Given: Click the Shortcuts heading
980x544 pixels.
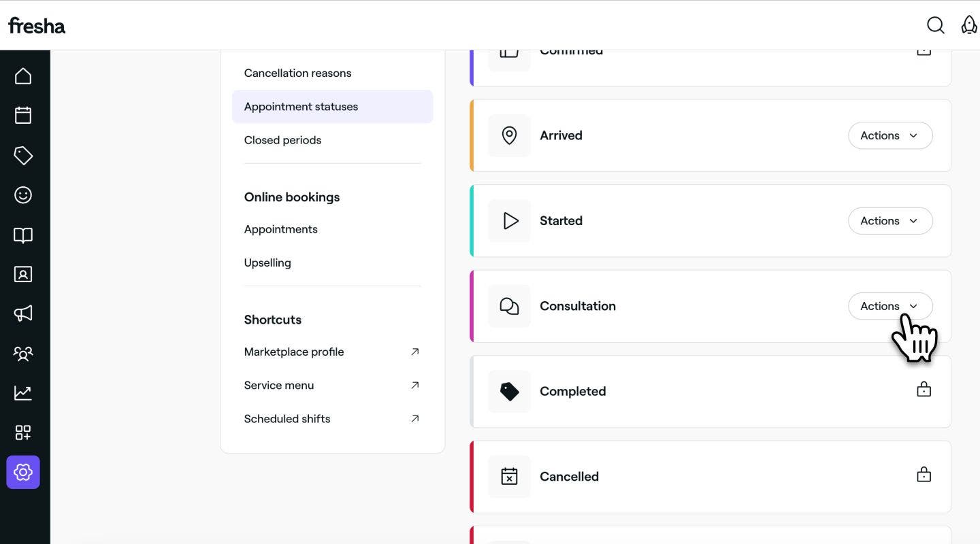Looking at the screenshot, I should [x=272, y=320].
